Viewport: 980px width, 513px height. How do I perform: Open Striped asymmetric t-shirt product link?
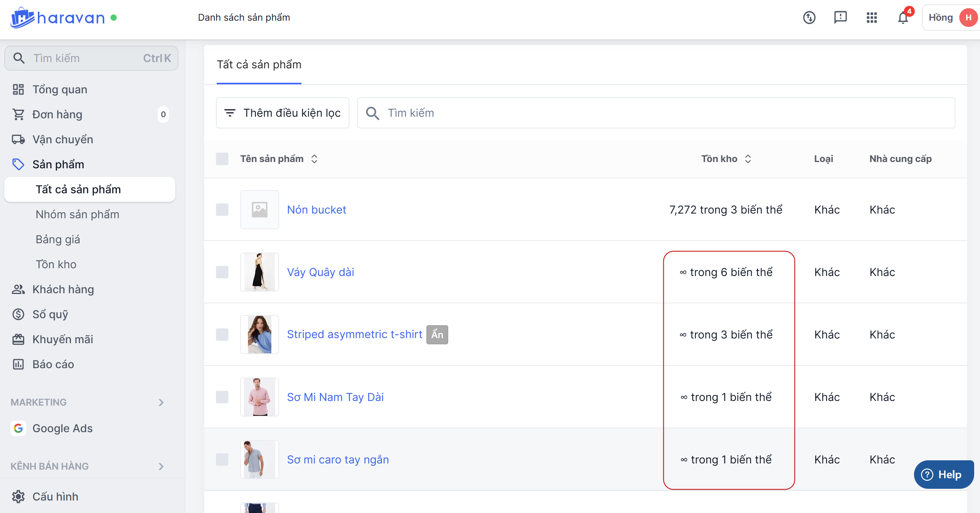click(x=354, y=334)
